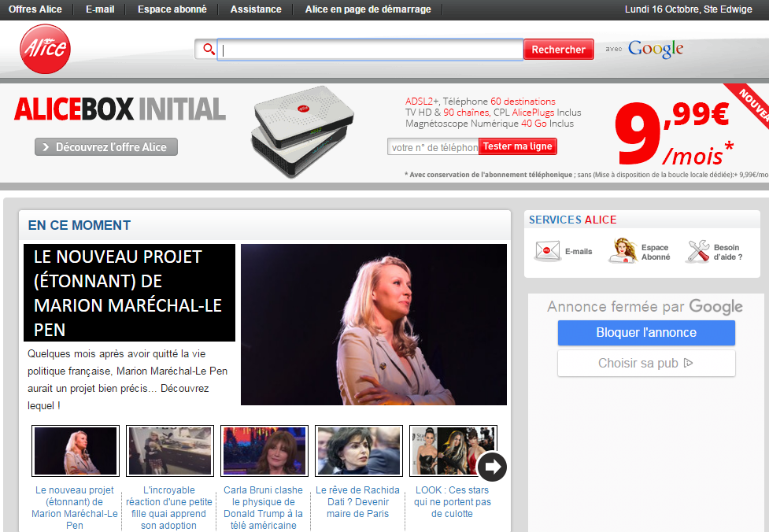Open the main Marion Maréchal-Le Pen photo
This screenshot has width=769, height=532.
click(374, 324)
